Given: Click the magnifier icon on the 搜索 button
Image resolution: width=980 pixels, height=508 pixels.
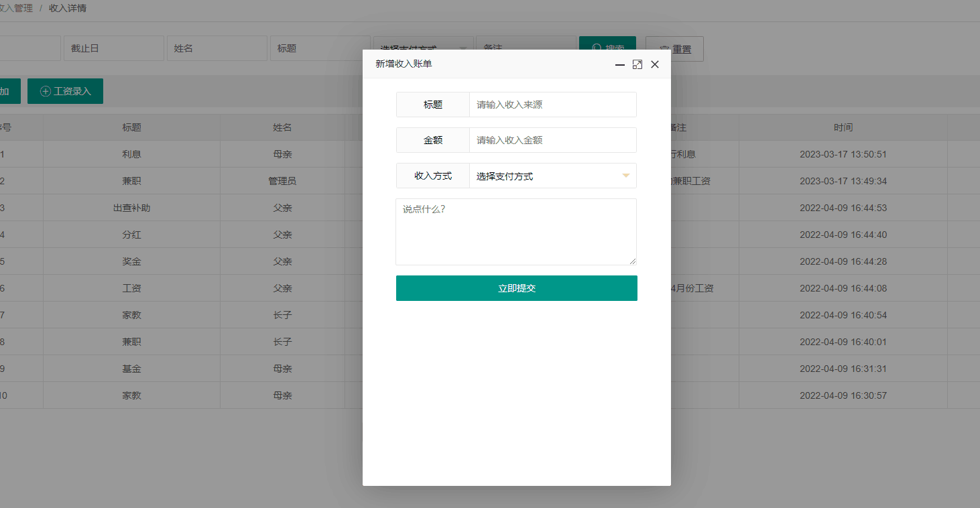Looking at the screenshot, I should tap(597, 48).
